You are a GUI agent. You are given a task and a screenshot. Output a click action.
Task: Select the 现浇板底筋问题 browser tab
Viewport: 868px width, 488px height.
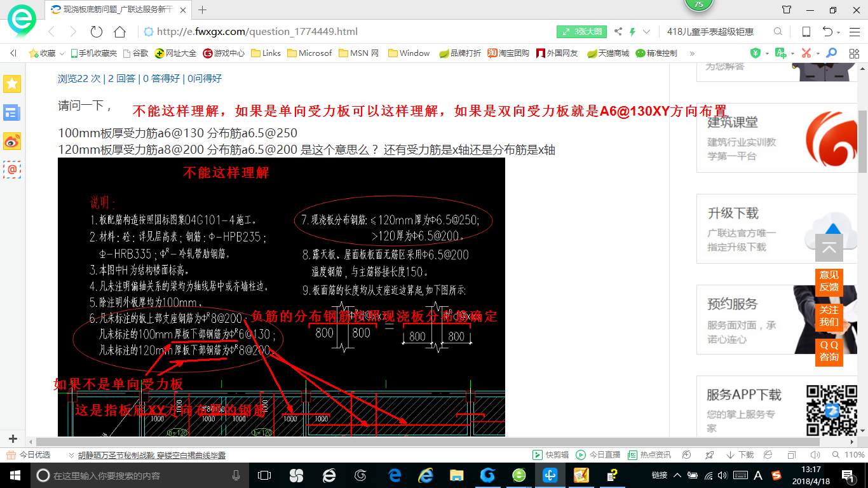click(118, 10)
